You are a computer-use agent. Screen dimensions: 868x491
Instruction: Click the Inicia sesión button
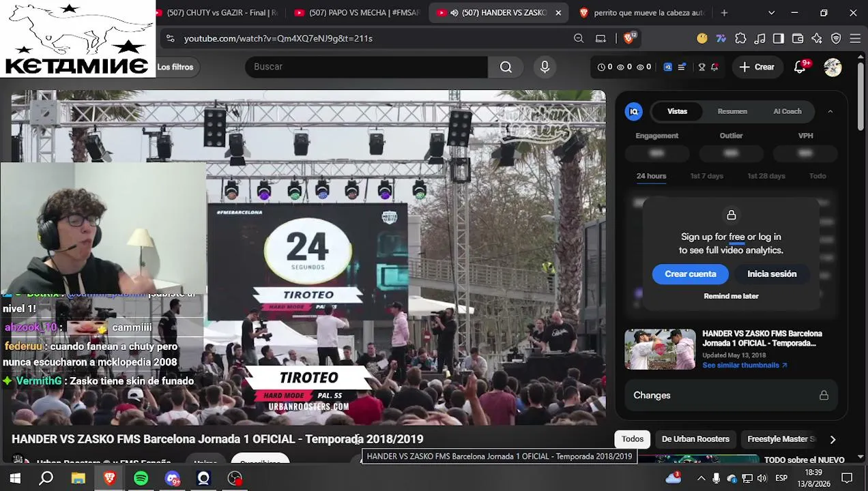pyautogui.click(x=772, y=274)
